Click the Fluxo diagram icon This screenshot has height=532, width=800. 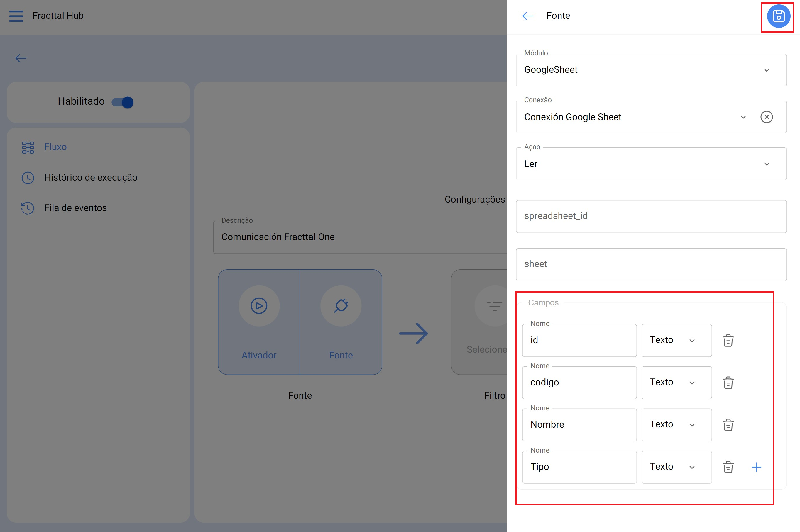coord(28,147)
